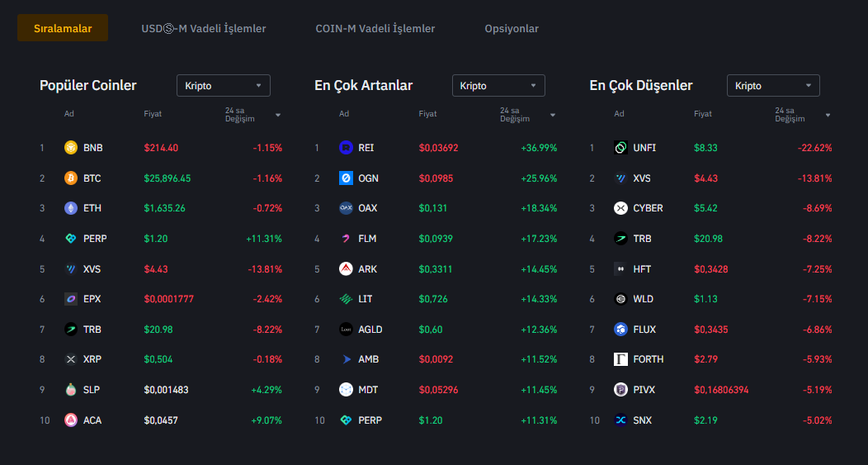Open Kripto dropdown under En Çok Düşenler
This screenshot has height=465, width=868.
773,86
